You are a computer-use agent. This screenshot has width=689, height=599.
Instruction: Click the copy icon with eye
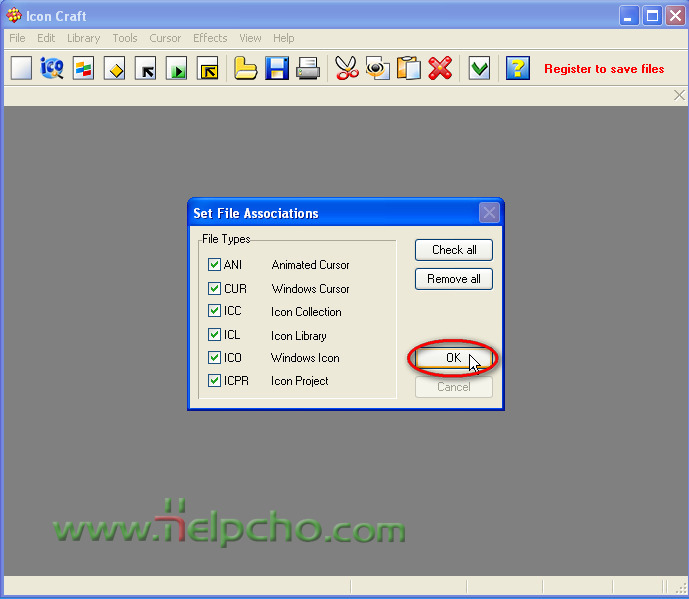click(x=377, y=69)
